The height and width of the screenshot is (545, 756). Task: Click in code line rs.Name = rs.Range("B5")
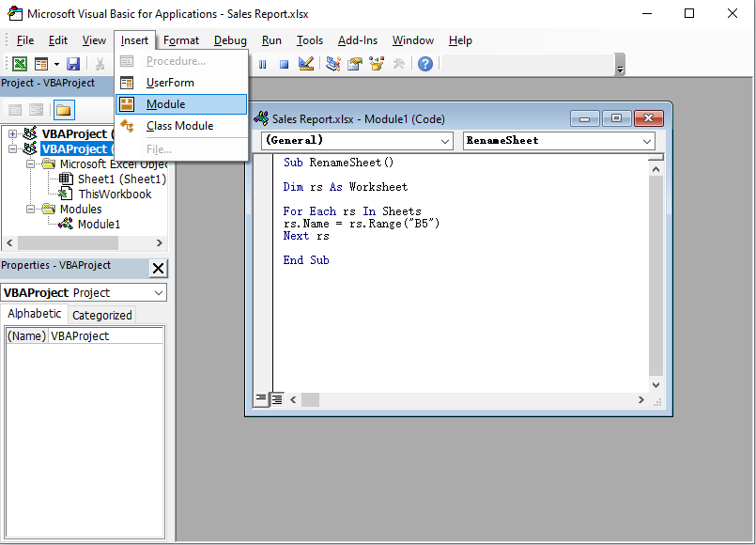[362, 224]
